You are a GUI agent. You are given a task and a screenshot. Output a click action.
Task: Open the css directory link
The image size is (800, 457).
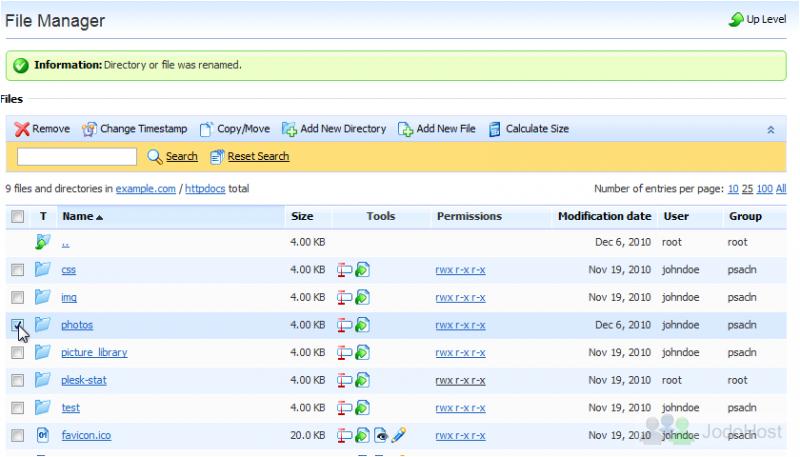(68, 270)
